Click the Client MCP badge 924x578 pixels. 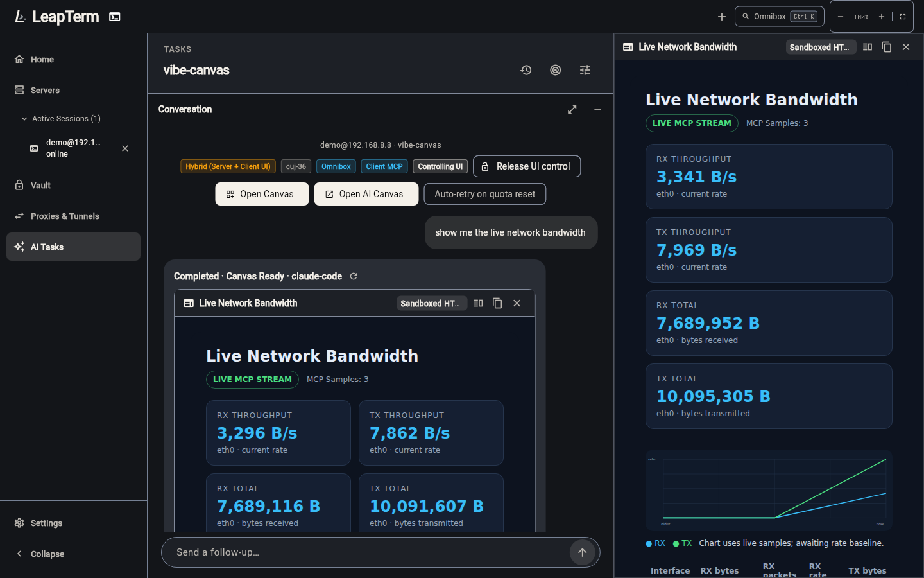point(384,166)
